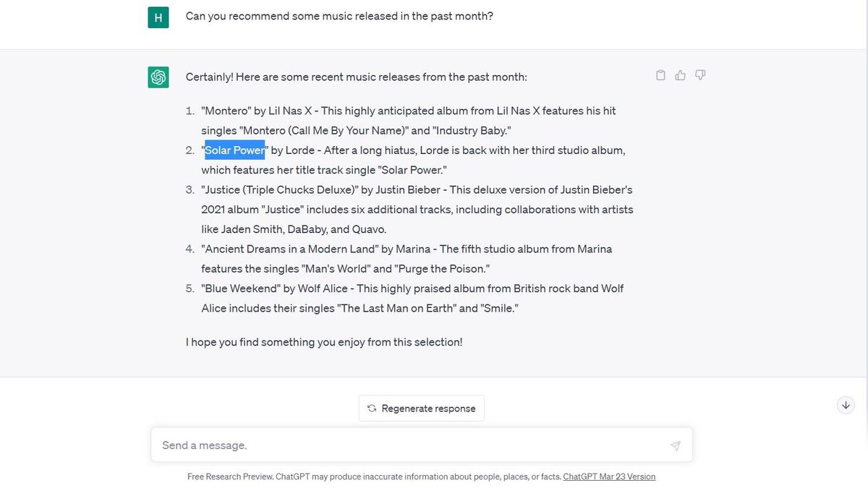Give the response a thumbs down
The height and width of the screenshot is (488, 868).
click(699, 75)
